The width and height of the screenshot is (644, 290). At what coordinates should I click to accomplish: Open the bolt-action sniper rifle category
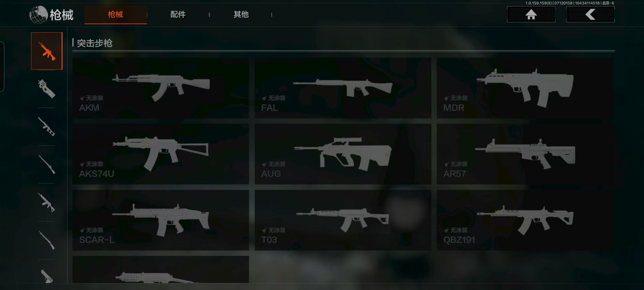(x=47, y=164)
